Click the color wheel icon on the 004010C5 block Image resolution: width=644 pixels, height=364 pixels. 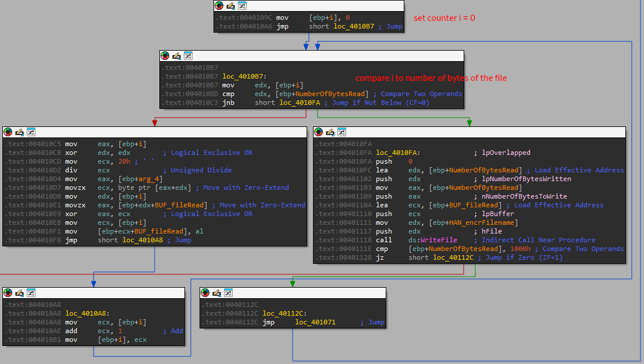coord(7,132)
